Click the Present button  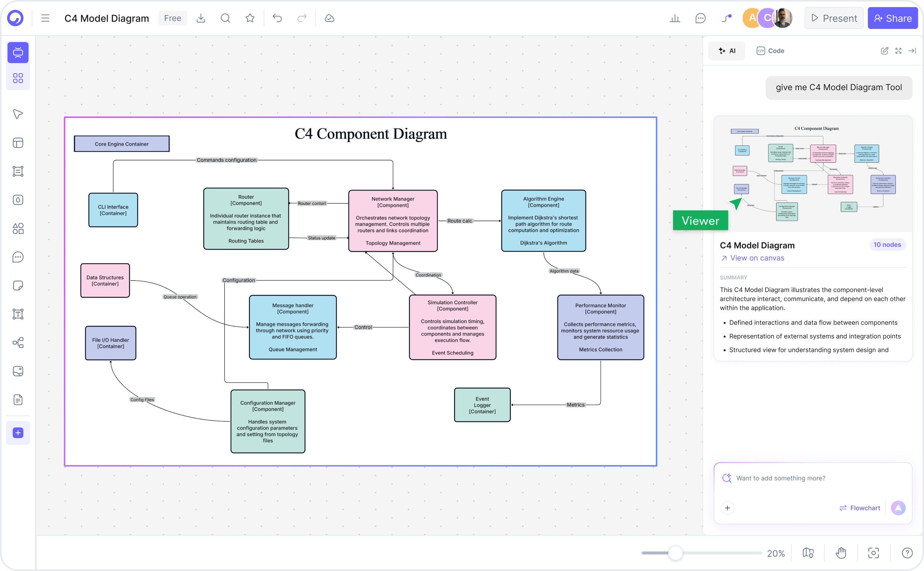[x=834, y=18]
